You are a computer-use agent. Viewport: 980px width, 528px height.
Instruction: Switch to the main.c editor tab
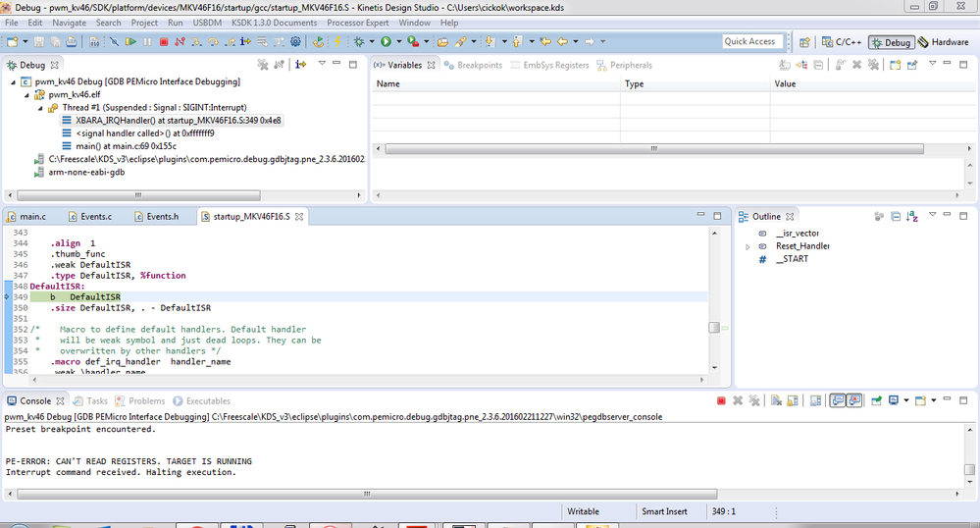[x=26, y=217]
